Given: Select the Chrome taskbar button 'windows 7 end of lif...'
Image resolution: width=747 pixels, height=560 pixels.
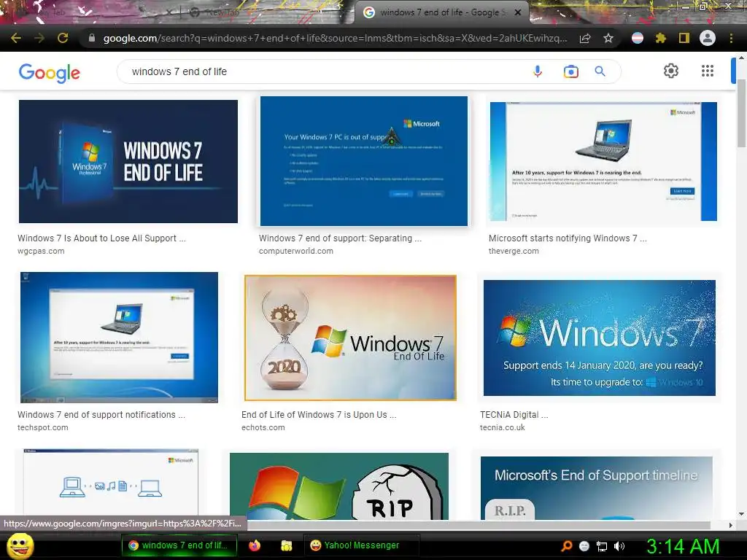Looking at the screenshot, I should 179,545.
